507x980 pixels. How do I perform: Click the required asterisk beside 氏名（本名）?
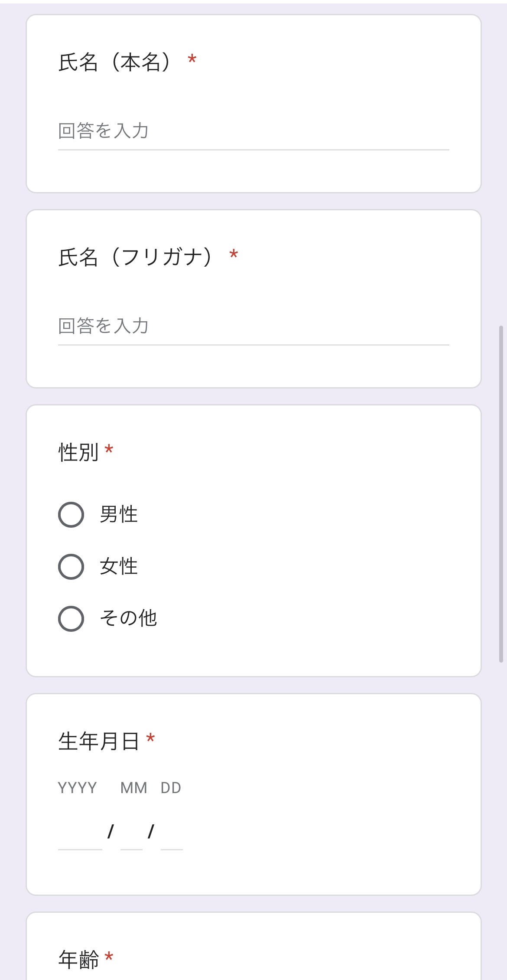pyautogui.click(x=192, y=59)
